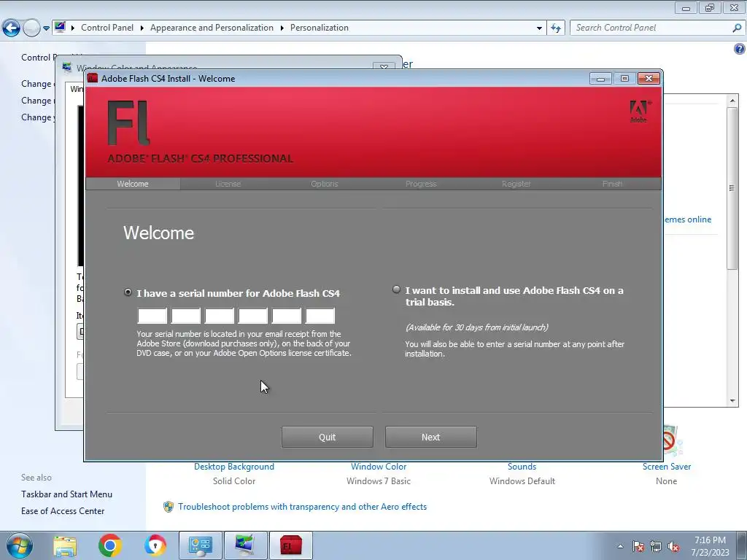Screen dimensions: 747x560
Task: Click the address bar Control Panel icon
Action: click(x=60, y=27)
